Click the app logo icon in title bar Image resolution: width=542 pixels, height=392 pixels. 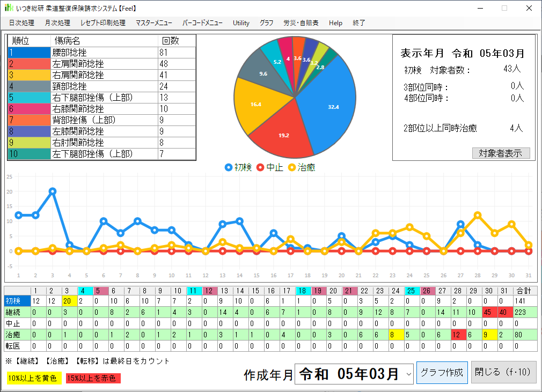[8, 8]
